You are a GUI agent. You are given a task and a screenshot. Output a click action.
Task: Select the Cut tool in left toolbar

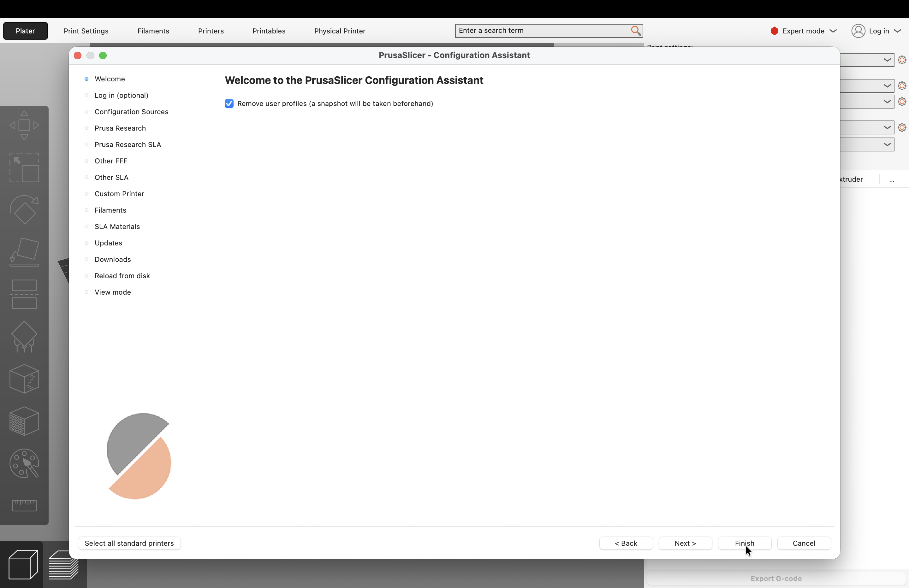24,294
